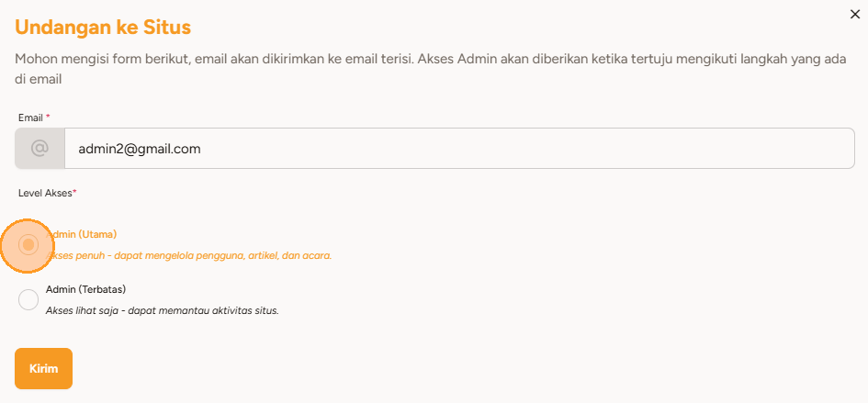The width and height of the screenshot is (868, 403).
Task: Click the Level Akses label
Action: 44,193
